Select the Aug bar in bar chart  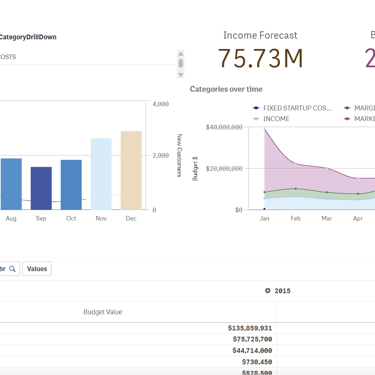(11, 184)
